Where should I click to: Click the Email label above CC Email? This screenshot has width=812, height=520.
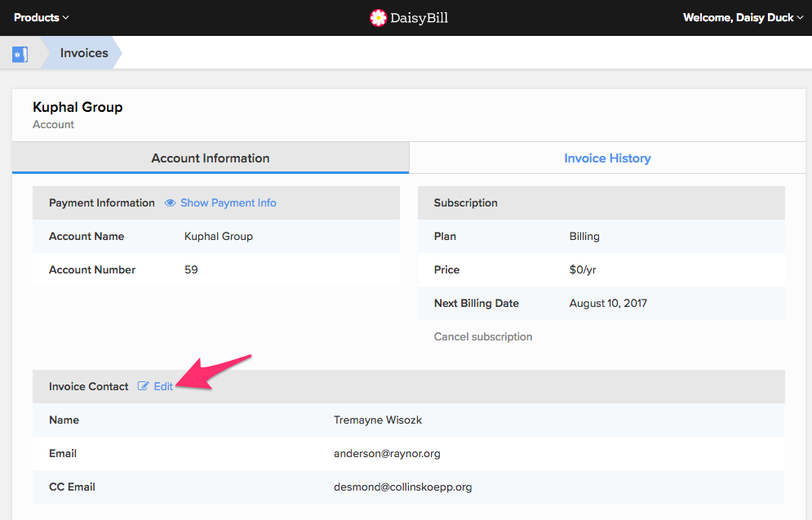(63, 454)
